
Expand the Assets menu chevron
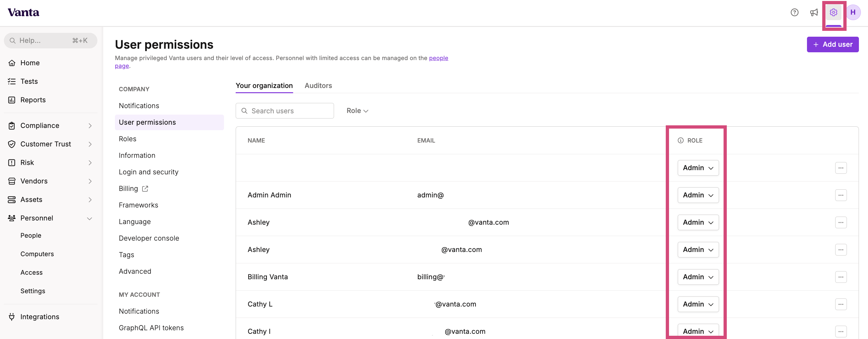[x=90, y=200]
